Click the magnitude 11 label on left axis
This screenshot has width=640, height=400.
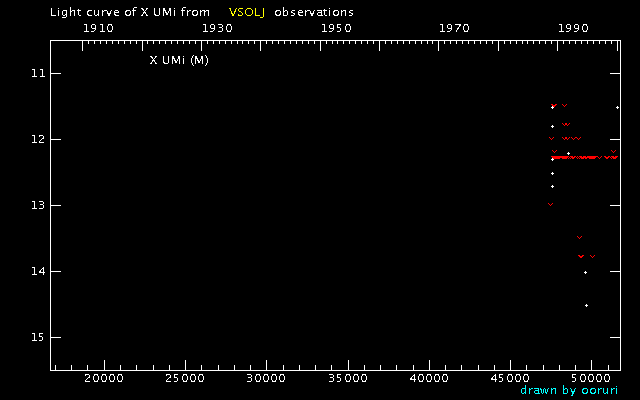[x=37, y=74]
